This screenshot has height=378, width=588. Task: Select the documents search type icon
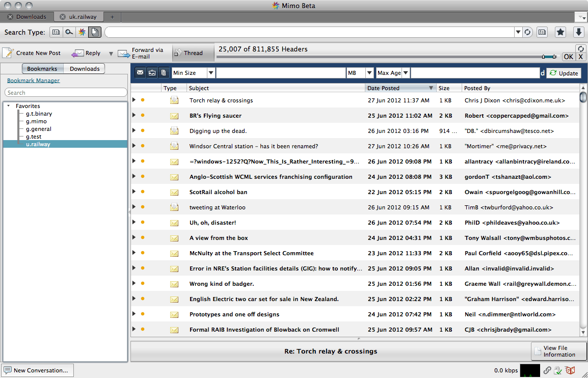click(94, 32)
